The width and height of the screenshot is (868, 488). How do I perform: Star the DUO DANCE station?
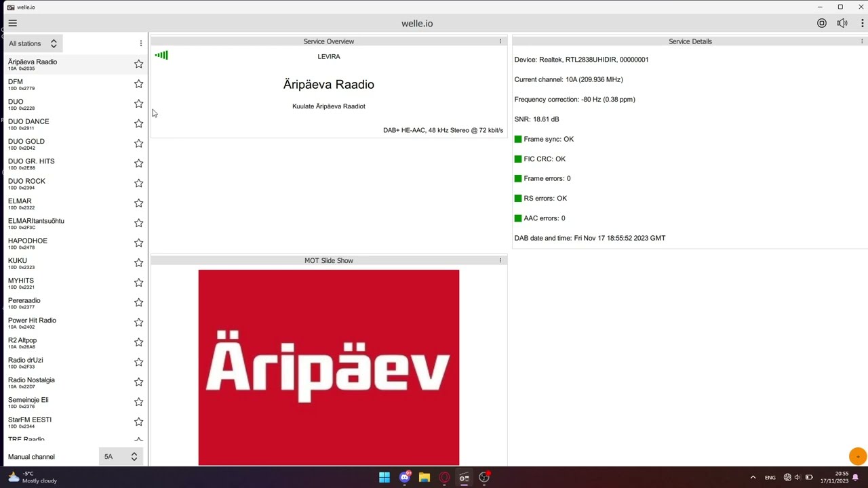pyautogui.click(x=138, y=123)
